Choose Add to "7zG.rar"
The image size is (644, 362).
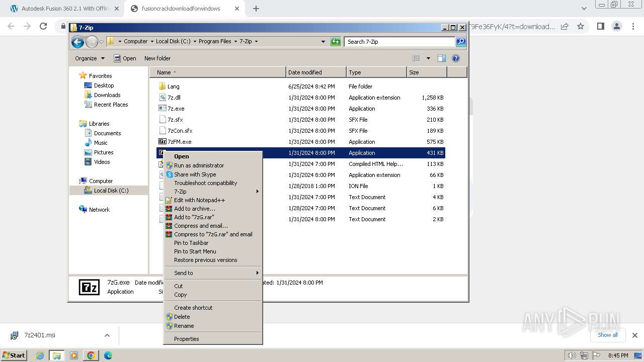213,217
